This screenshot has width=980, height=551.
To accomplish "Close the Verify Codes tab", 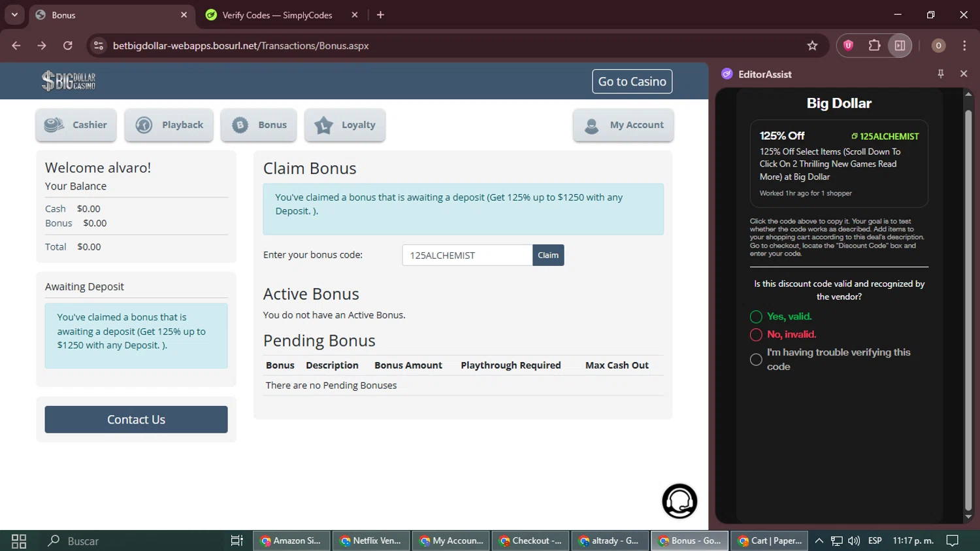I will point(355,15).
